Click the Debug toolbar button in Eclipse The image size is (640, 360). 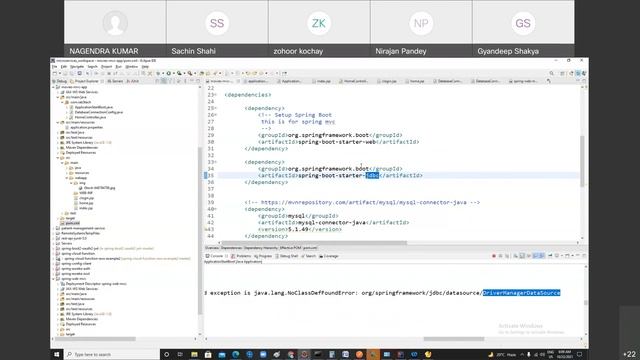coord(158,73)
